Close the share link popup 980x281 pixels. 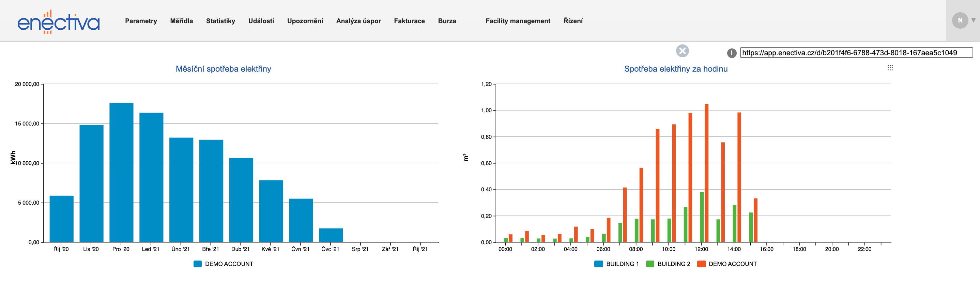682,50
